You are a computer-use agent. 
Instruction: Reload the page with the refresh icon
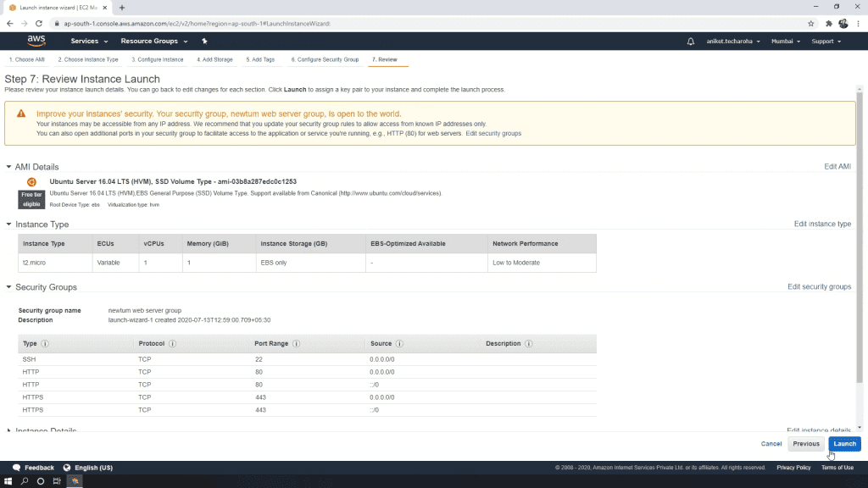[39, 23]
